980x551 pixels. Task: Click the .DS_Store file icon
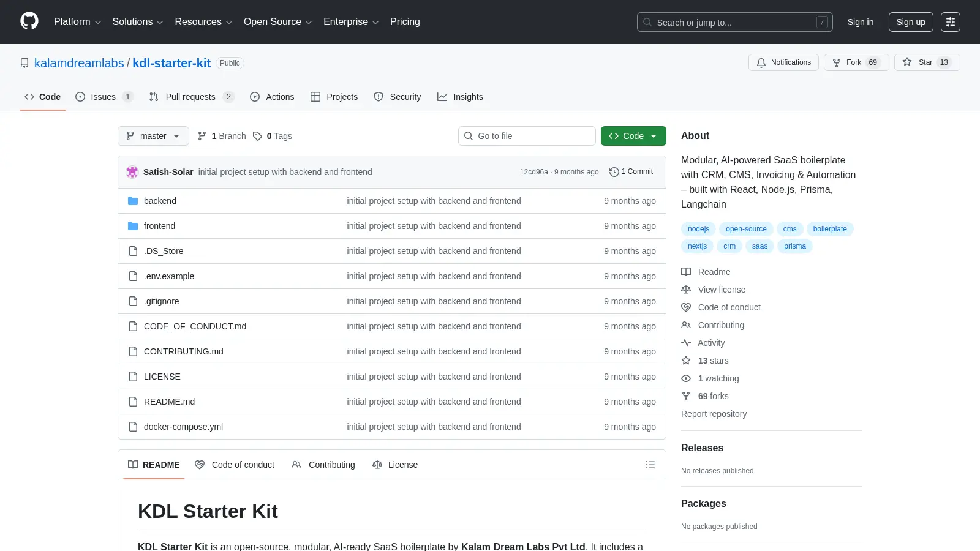[x=133, y=251]
